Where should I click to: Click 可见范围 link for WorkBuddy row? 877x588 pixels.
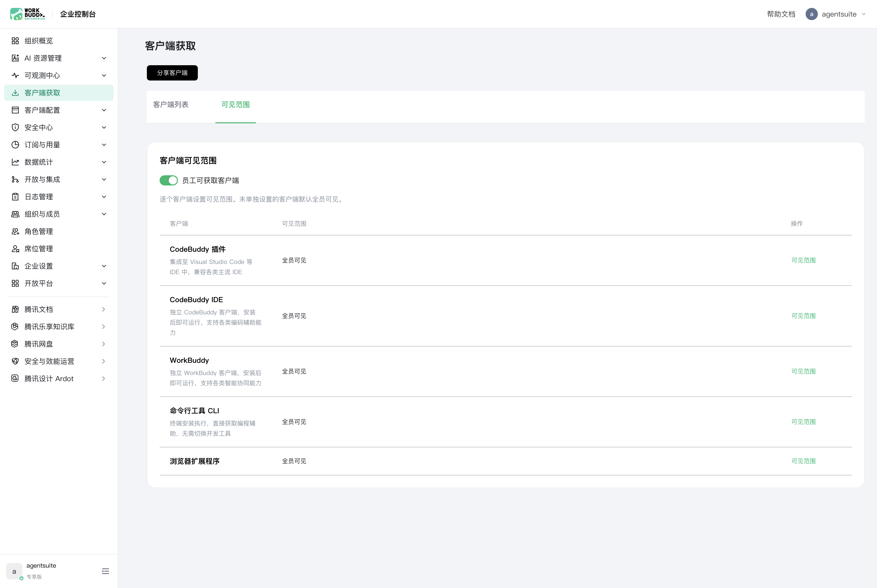coord(803,371)
